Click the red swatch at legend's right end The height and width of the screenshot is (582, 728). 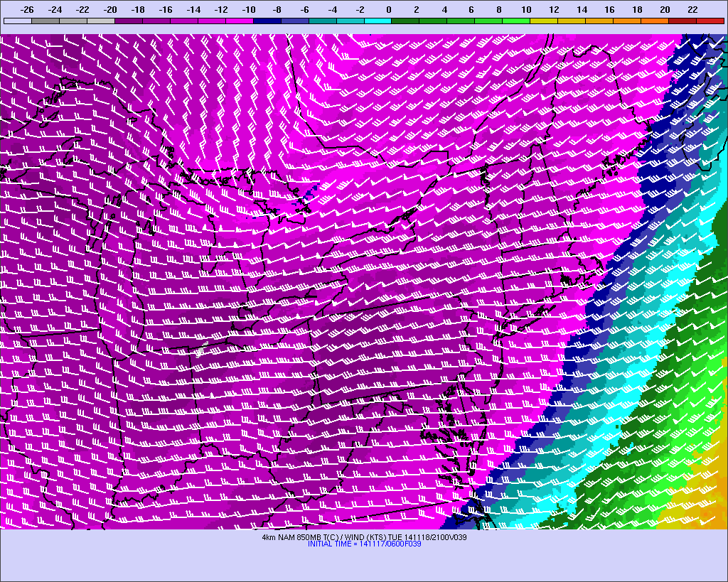point(710,21)
